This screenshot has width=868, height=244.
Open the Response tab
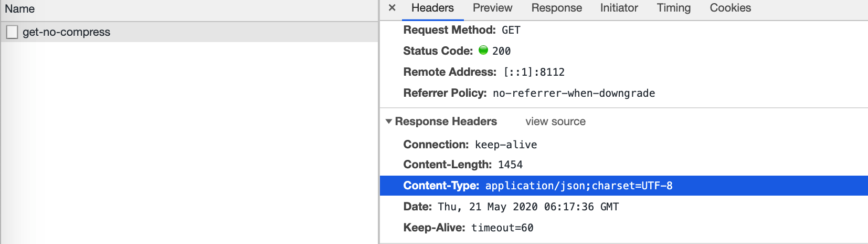point(556,8)
